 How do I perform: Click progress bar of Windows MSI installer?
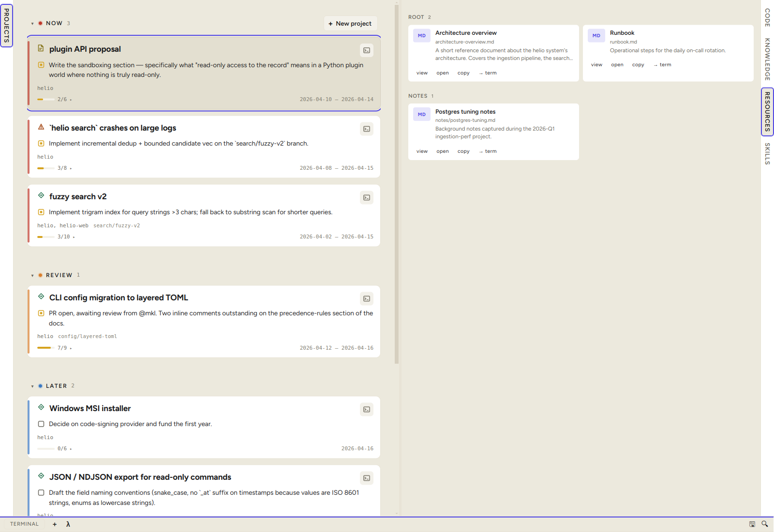point(46,449)
